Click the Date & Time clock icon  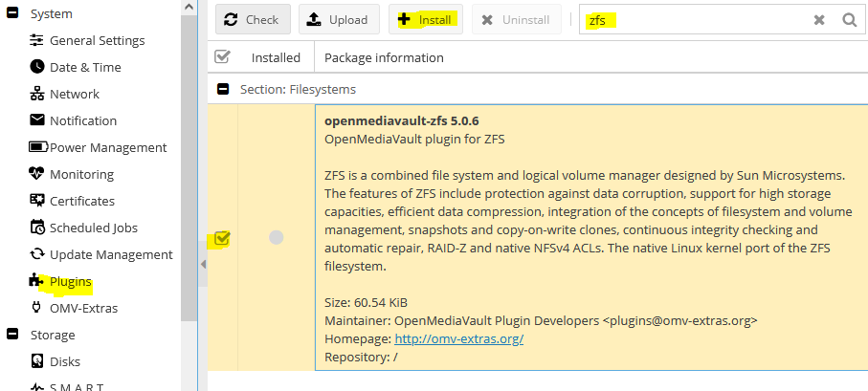pos(37,66)
